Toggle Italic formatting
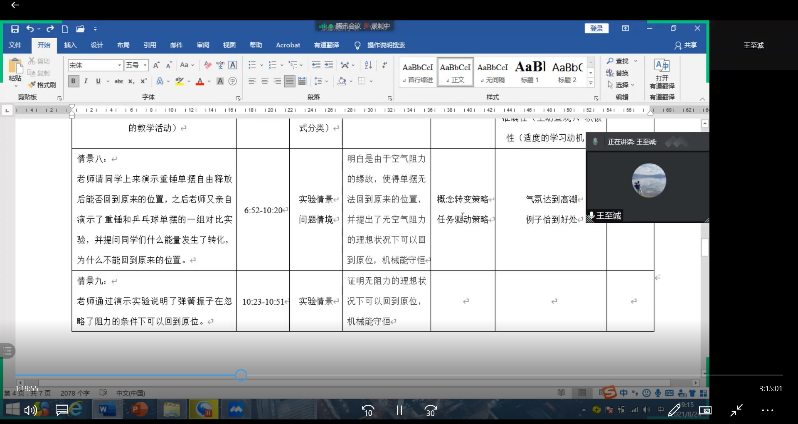Screen dimensions: 798x424 coord(85,82)
